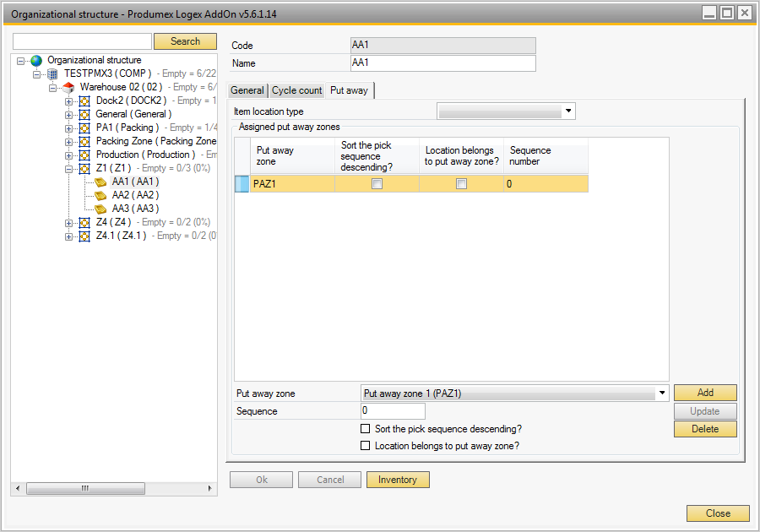Switch to the General tab
Viewport: 760px width, 532px height.
click(247, 90)
